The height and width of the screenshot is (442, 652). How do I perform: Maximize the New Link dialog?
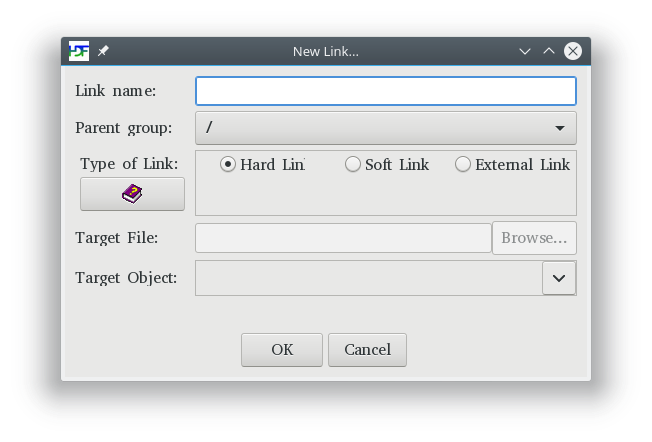[549, 51]
